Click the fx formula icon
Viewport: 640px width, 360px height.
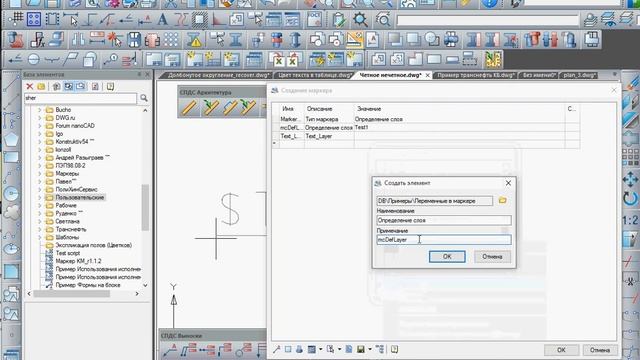[38, 40]
